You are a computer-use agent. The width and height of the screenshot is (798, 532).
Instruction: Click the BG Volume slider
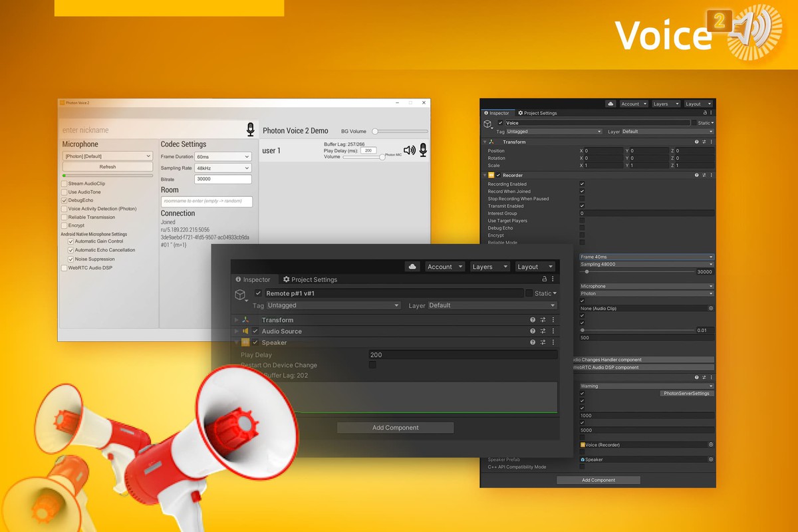[x=399, y=132]
